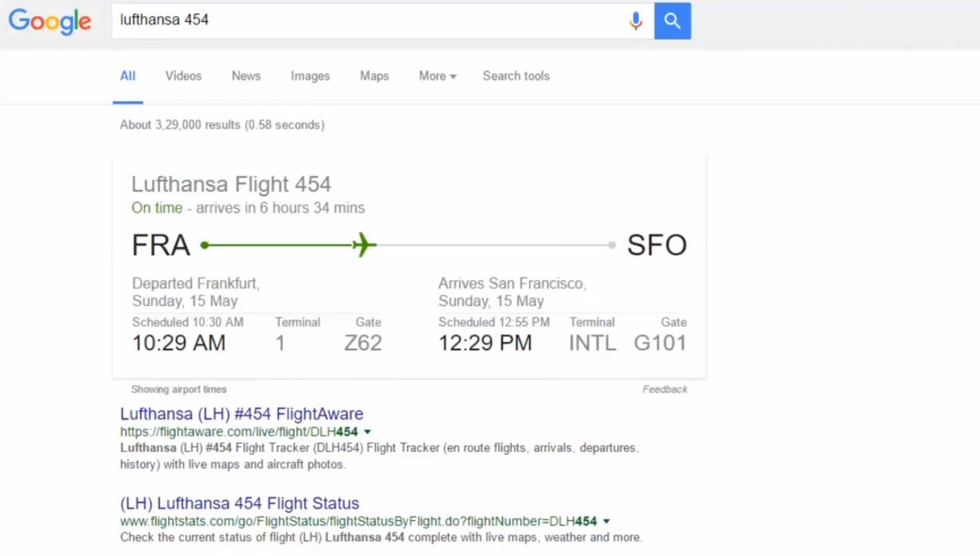Viewport: 980px width, 556px height.
Task: Open (LH) Lufthansa 454 Flight Status link
Action: [239, 503]
